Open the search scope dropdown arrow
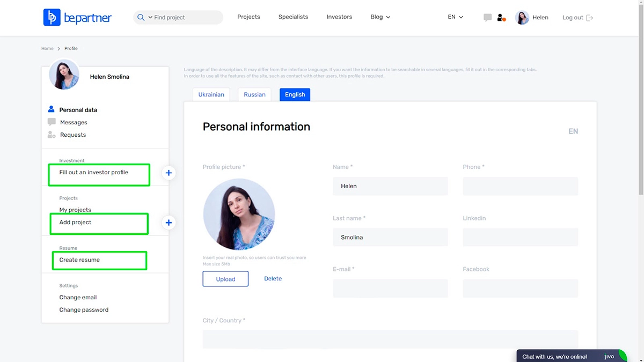Viewport: 644px width, 362px height. 150,17
